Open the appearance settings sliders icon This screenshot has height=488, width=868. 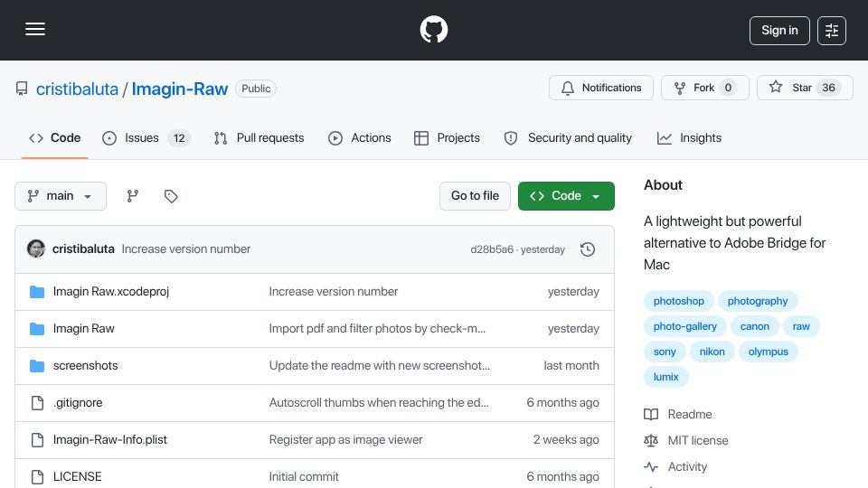(832, 31)
